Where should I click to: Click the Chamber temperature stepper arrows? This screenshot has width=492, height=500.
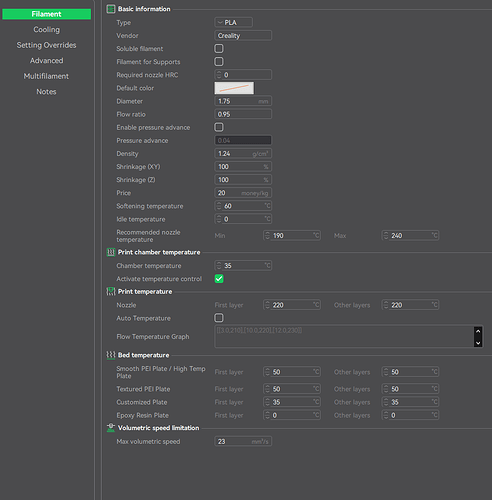219,266
